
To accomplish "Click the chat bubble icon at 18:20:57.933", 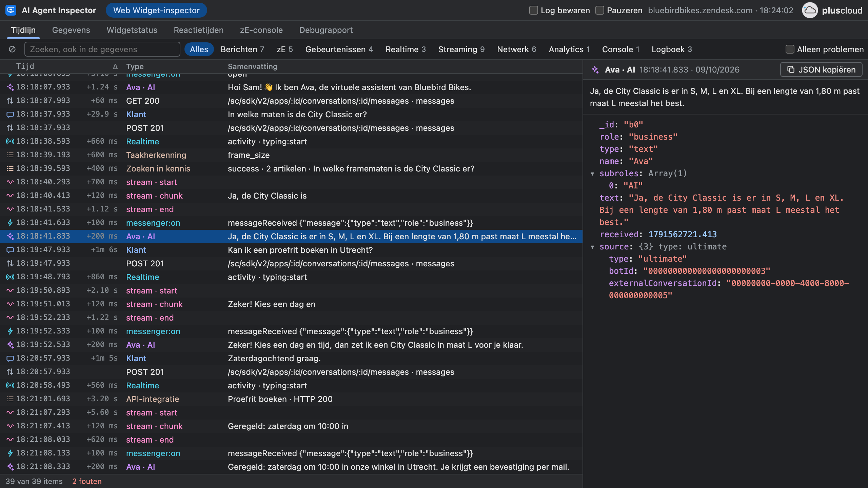I will [x=10, y=359].
